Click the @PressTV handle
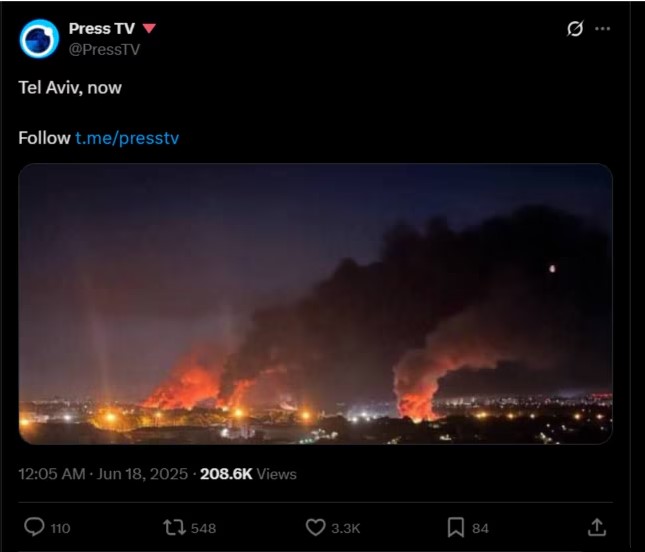The height and width of the screenshot is (552, 645). (x=104, y=47)
